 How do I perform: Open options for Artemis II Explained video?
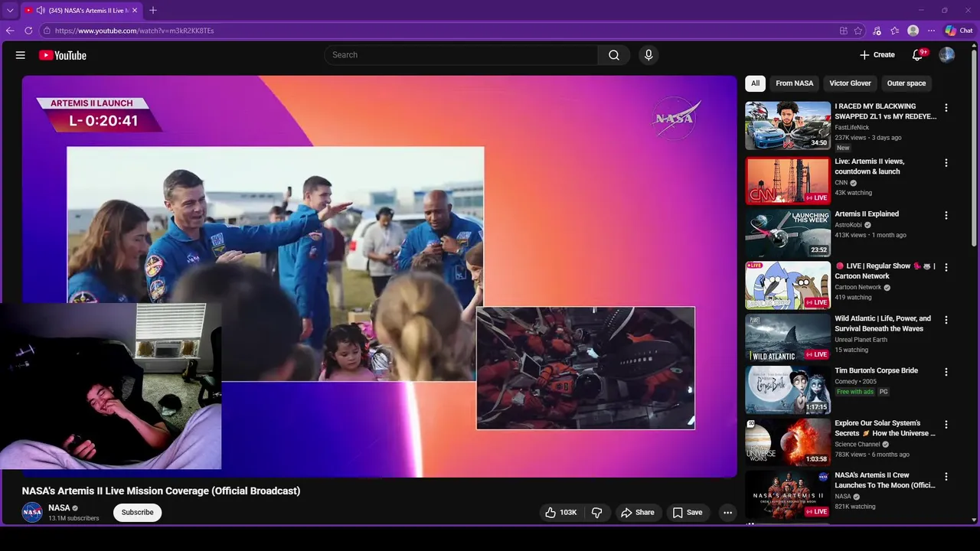click(946, 215)
